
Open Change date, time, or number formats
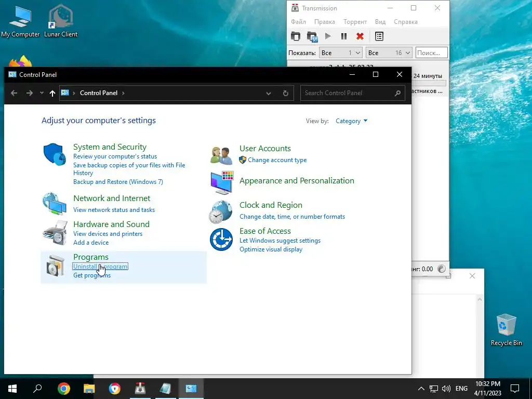(292, 217)
